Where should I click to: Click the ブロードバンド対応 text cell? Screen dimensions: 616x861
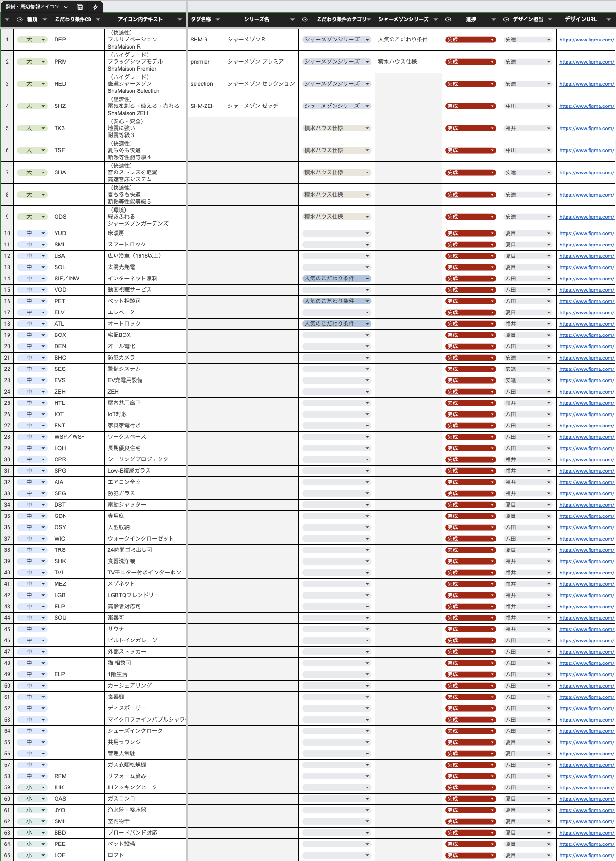[x=145, y=833]
